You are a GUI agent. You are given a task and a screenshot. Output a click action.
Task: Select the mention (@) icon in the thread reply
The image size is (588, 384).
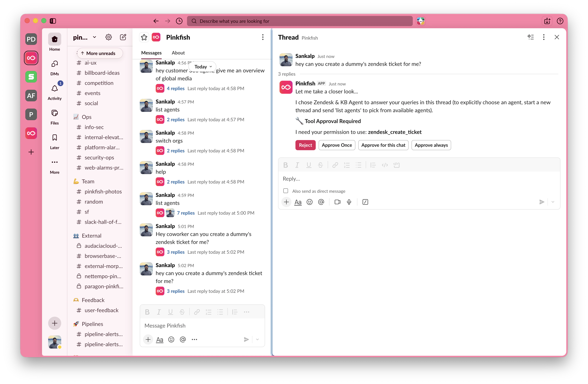[321, 202]
